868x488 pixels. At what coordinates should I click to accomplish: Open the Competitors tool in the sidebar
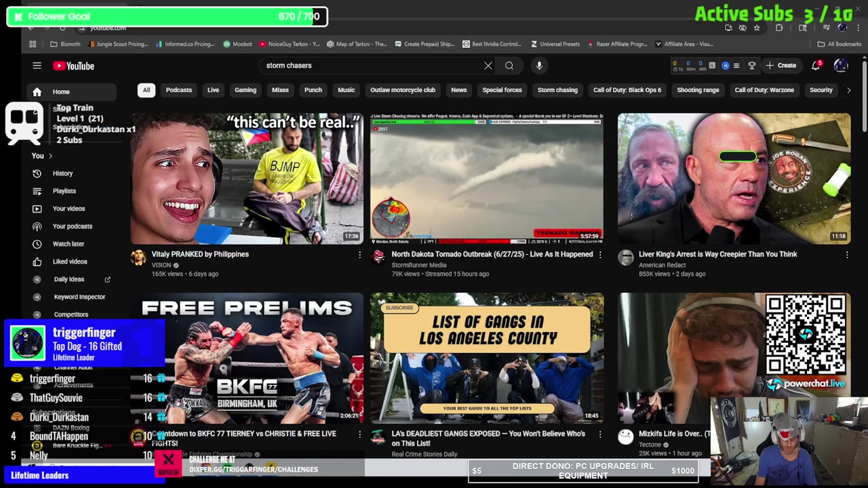[x=71, y=314]
